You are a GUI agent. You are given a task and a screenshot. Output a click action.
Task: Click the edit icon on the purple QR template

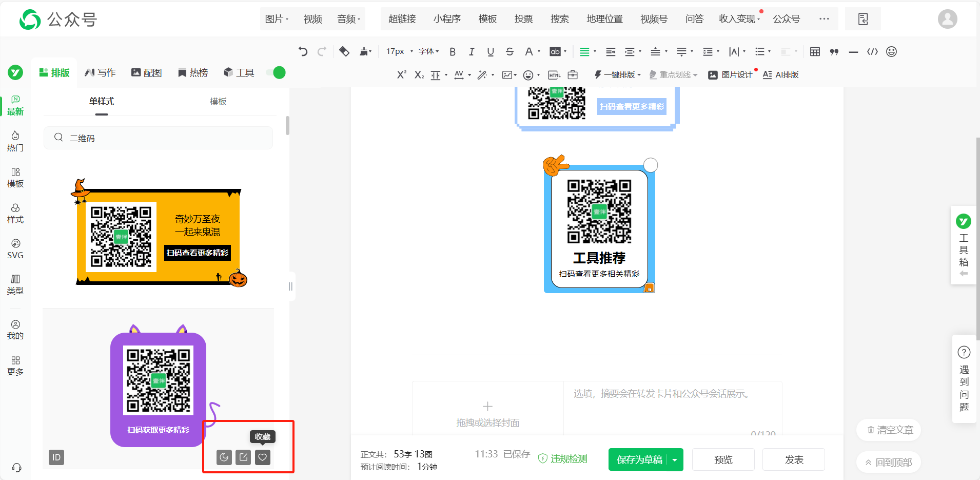point(243,457)
